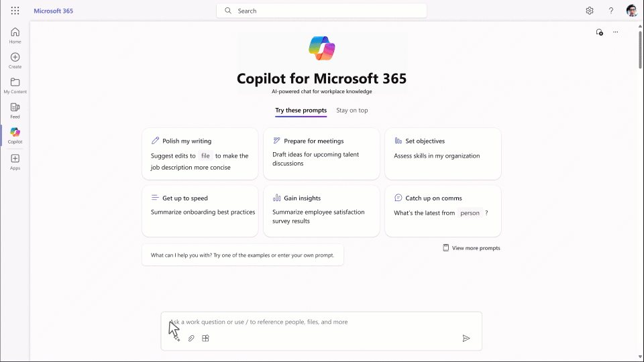Choose the Polish my writing prompt card
The width and height of the screenshot is (644, 362).
[200, 154]
